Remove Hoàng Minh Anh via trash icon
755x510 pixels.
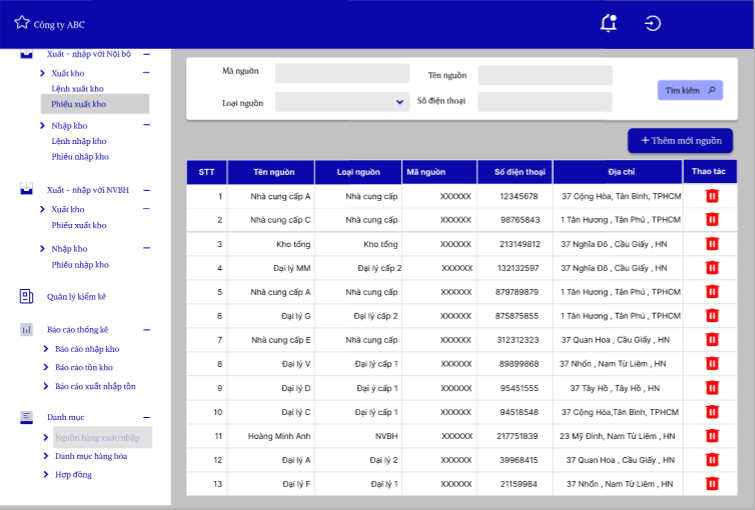712,436
